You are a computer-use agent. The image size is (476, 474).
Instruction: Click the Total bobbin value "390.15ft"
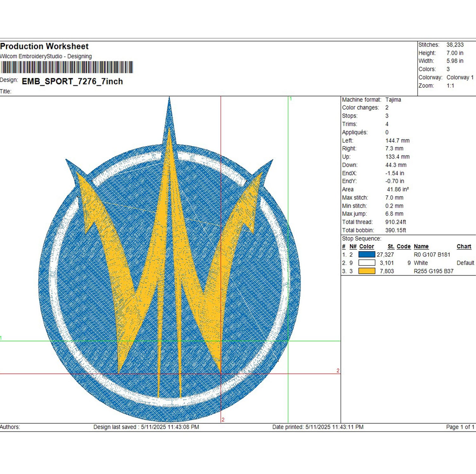[396, 230]
